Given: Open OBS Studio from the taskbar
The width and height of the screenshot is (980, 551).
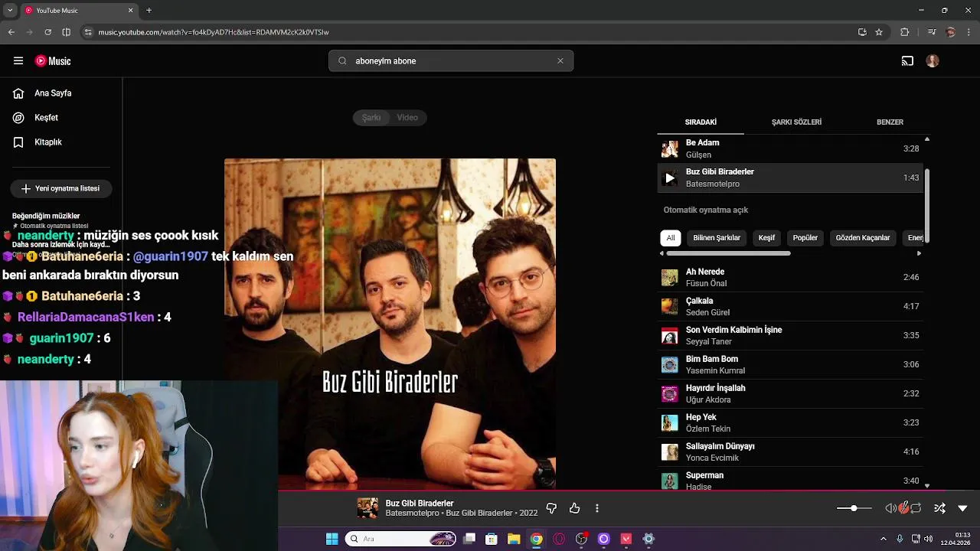Looking at the screenshot, I should point(581,539).
